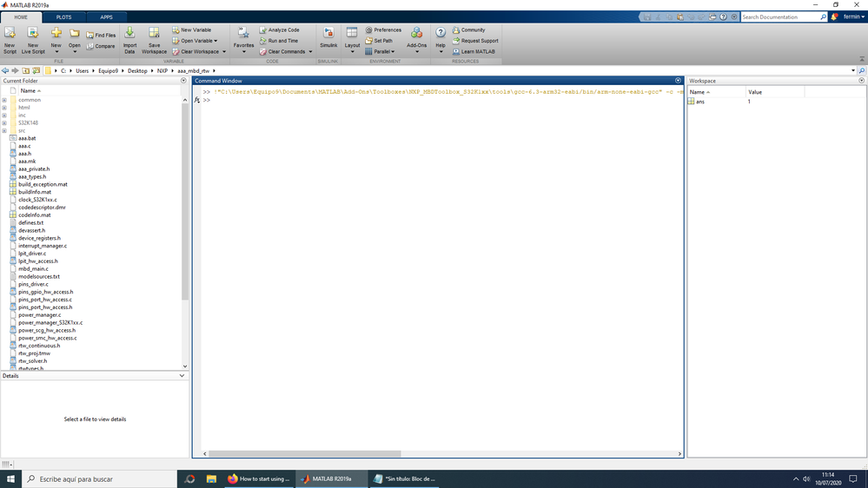Open Current Folder panel actions menu
The width and height of the screenshot is (868, 488).
pos(183,81)
